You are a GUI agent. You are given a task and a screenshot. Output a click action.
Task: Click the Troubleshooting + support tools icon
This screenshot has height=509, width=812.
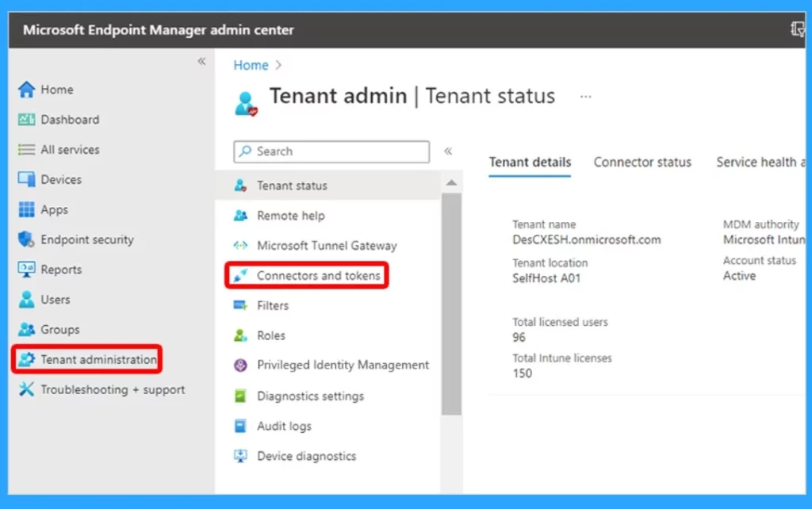click(x=26, y=389)
